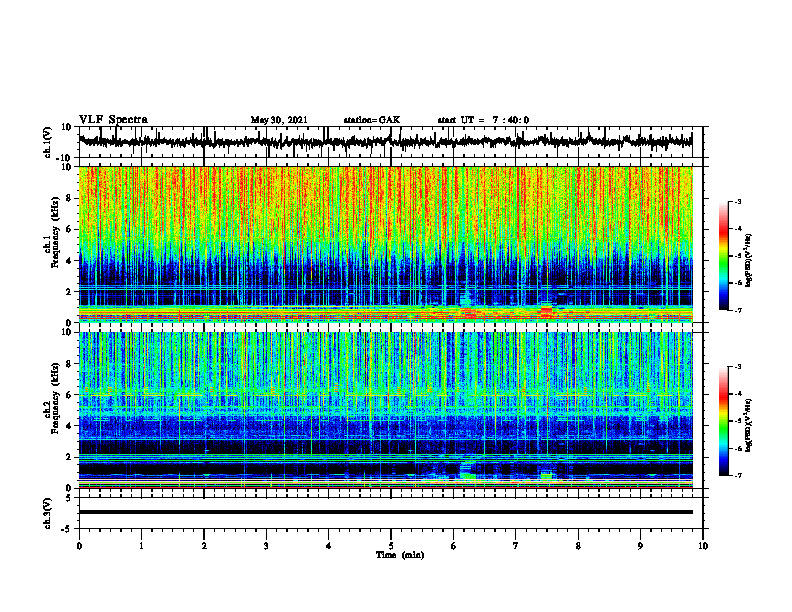Click time-axis tick label 6
Image resolution: width=792 pixels, height=612 pixels.
(x=454, y=546)
